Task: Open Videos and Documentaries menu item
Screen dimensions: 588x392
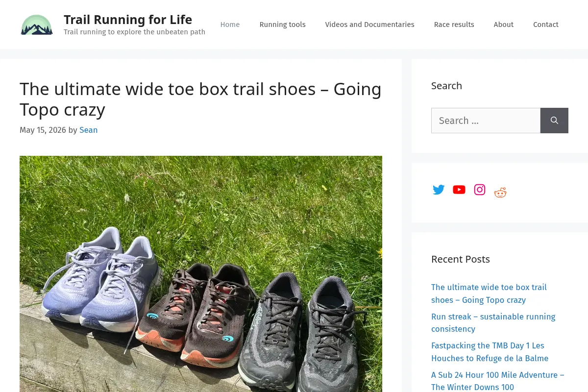Action: coord(369,24)
